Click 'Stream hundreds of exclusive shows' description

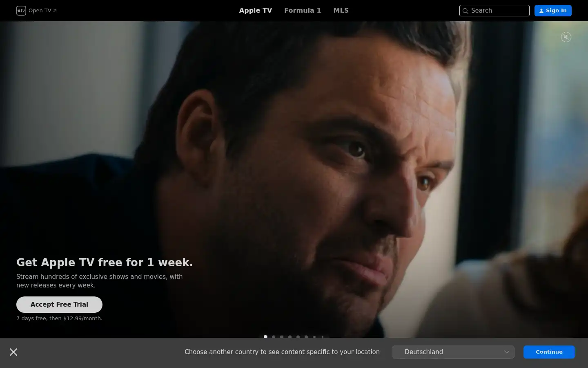point(100,281)
